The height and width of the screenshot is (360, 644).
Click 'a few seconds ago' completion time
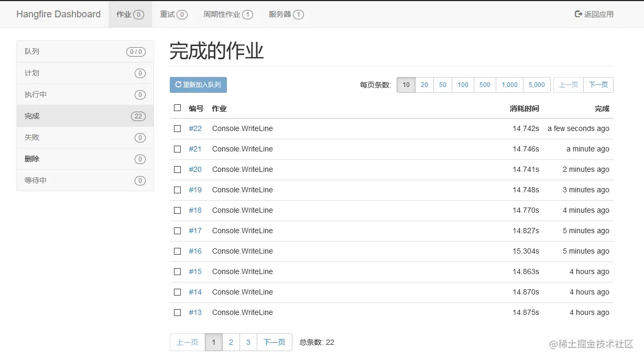coord(578,128)
